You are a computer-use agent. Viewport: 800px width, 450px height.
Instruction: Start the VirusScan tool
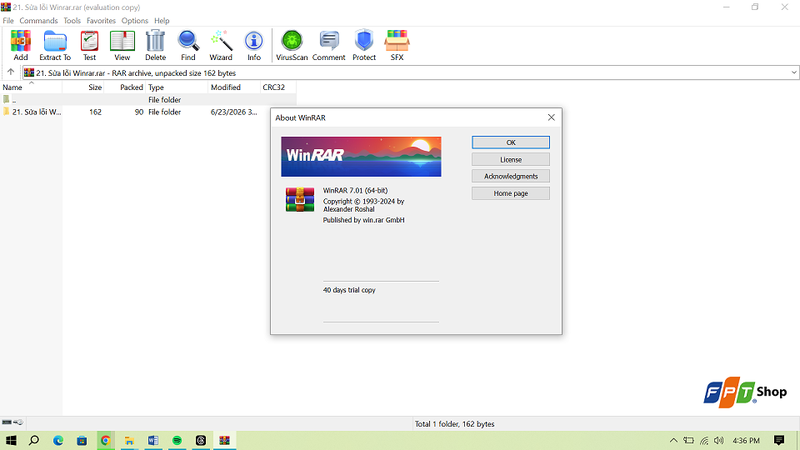[292, 45]
